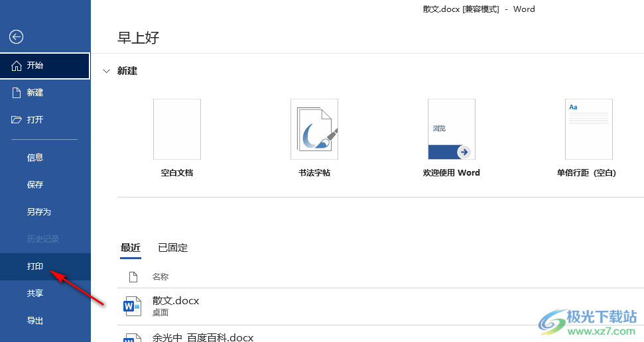
Task: Click the home icon beside 开始
Action: coord(17,66)
